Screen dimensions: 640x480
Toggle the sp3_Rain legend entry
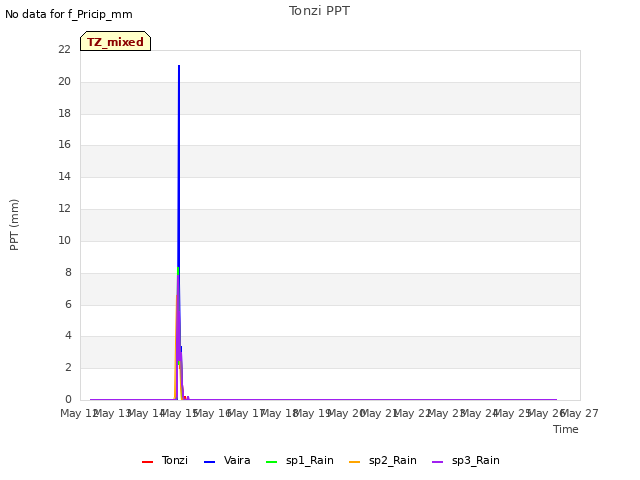[466, 460]
